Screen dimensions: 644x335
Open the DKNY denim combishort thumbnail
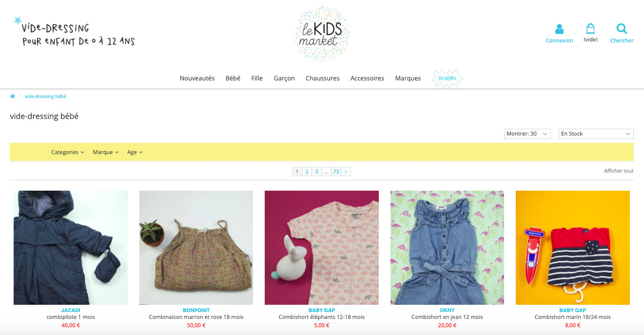(447, 248)
